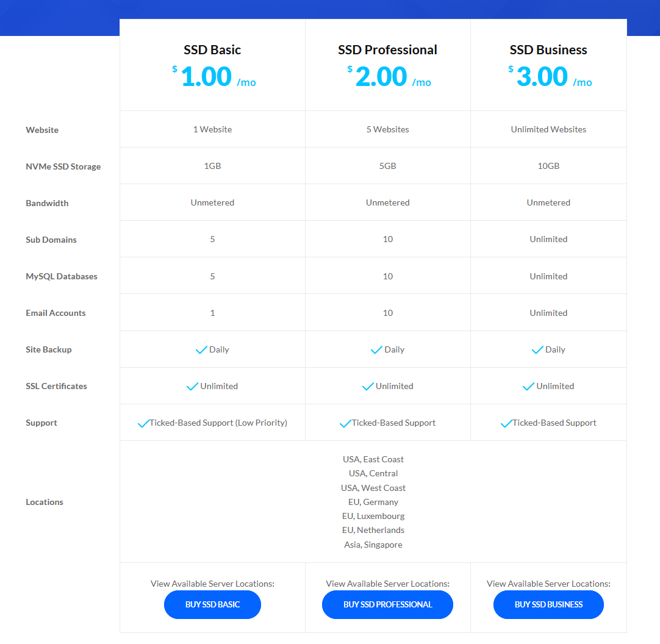This screenshot has width=660, height=644.
Task: Click the Daily backup checkmark under SSD Basic
Action: click(x=201, y=349)
